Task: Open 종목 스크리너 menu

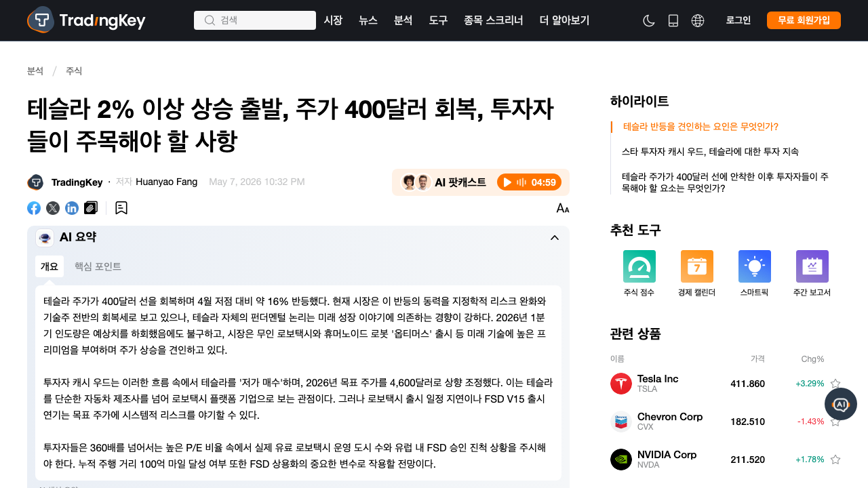Action: (494, 20)
